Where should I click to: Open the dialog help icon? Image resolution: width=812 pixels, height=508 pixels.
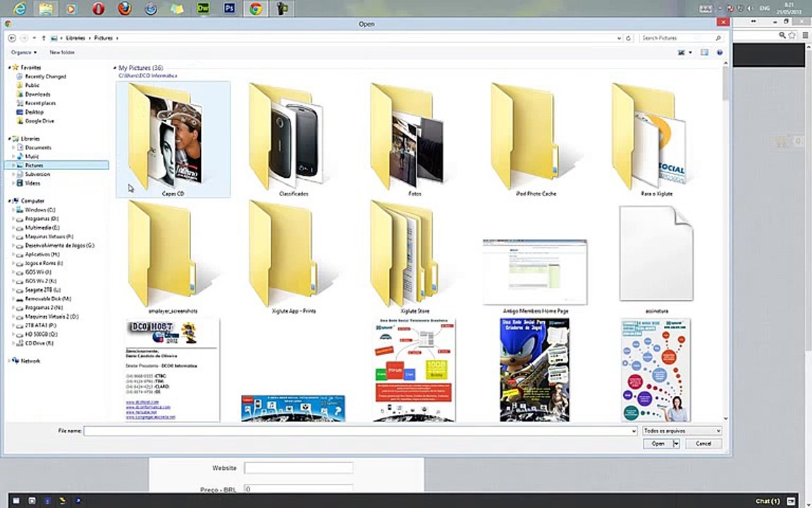click(719, 52)
